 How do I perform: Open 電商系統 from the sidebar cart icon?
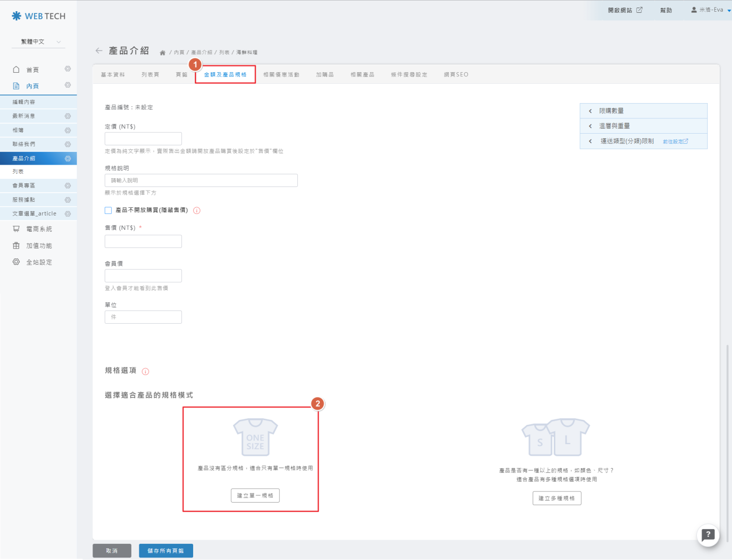point(16,229)
